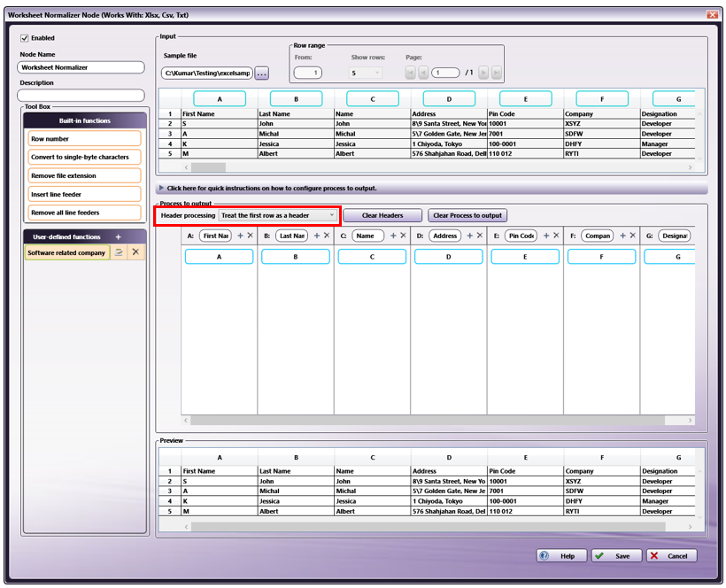726x588 pixels.
Task: Add column after header D Address
Action: [x=469, y=236]
